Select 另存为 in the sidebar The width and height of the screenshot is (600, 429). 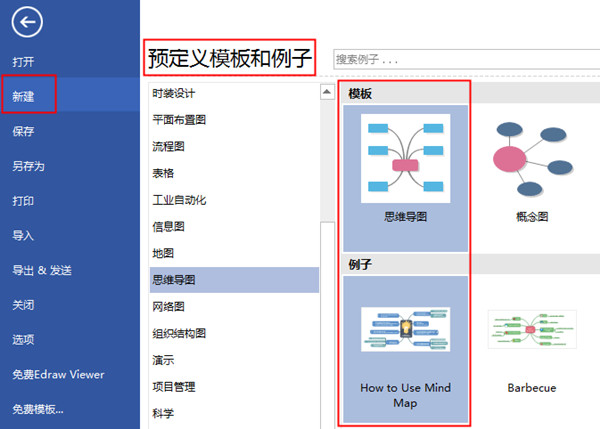click(28, 166)
